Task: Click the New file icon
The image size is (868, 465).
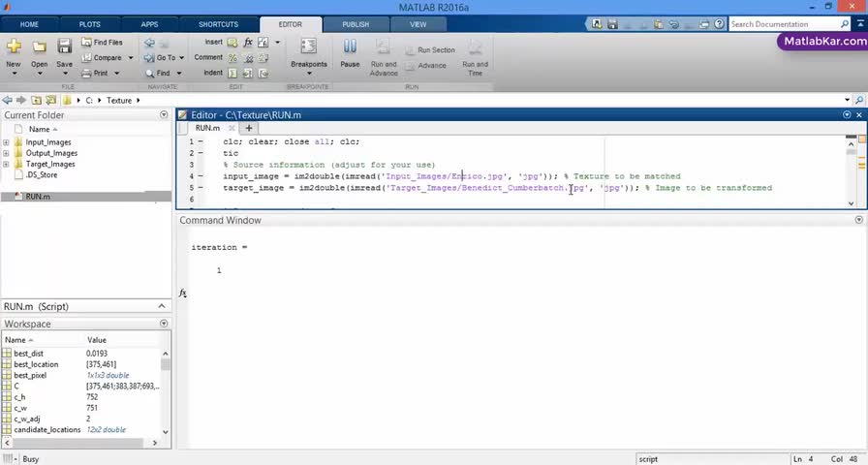Action: click(x=14, y=46)
